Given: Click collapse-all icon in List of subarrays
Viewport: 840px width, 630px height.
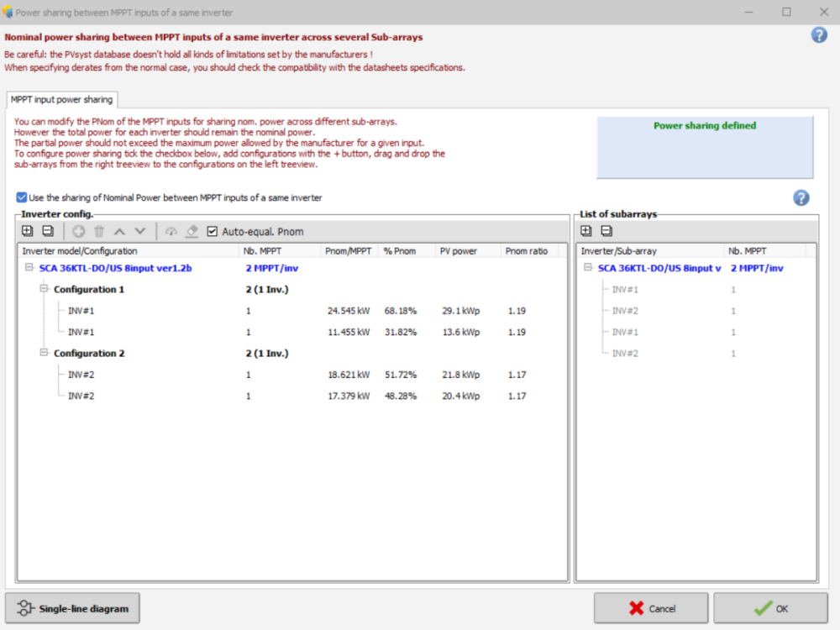Looking at the screenshot, I should pyautogui.click(x=606, y=231).
